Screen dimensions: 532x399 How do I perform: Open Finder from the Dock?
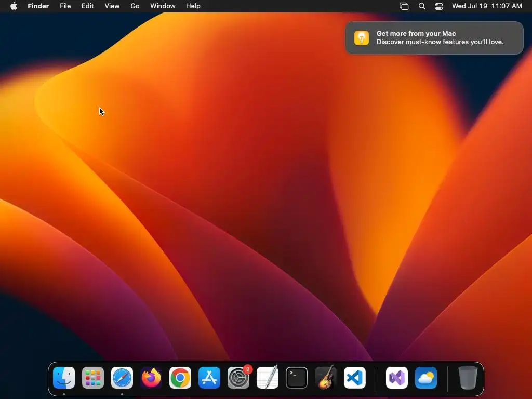(x=64, y=378)
